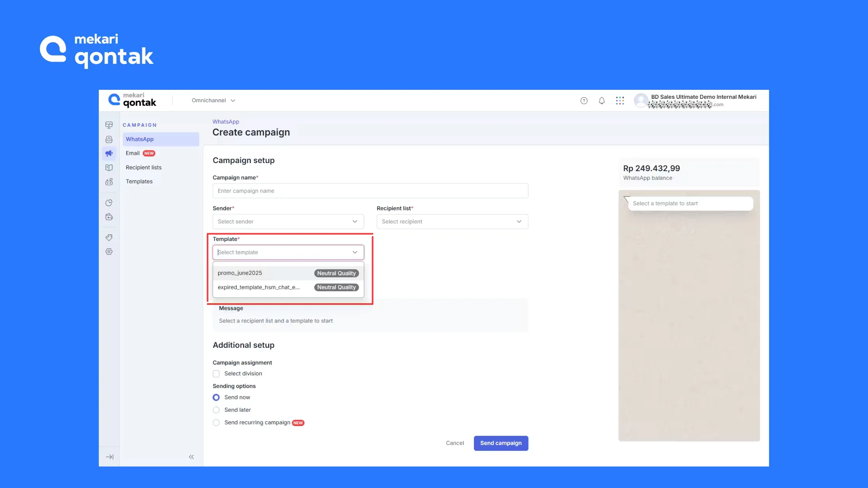Enable the Select division checkbox

click(x=216, y=374)
